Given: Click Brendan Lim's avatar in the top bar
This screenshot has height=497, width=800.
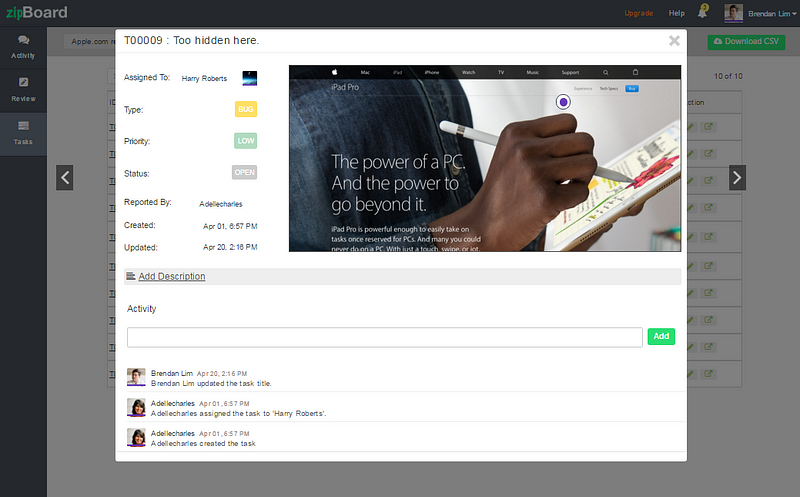Looking at the screenshot, I should (733, 13).
